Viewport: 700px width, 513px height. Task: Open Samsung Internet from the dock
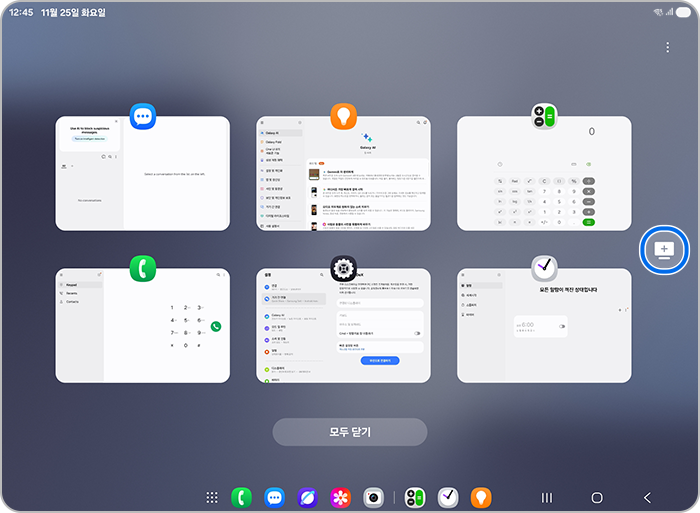tap(308, 497)
